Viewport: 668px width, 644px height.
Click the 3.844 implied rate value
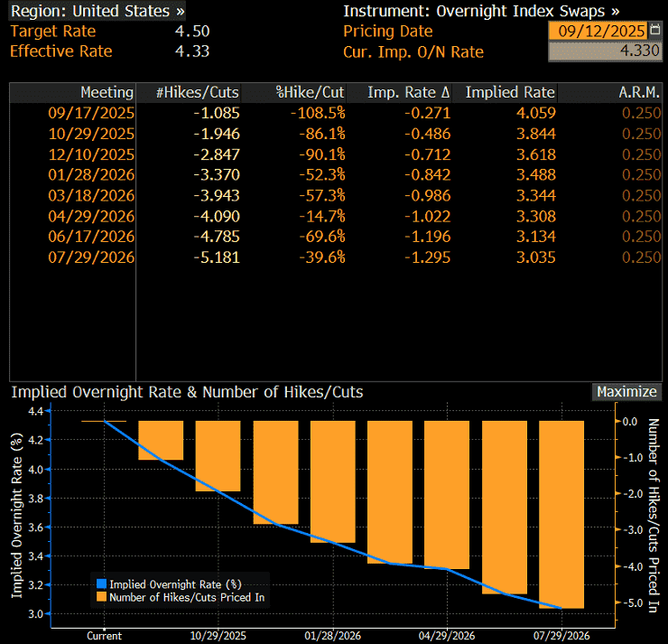536,134
